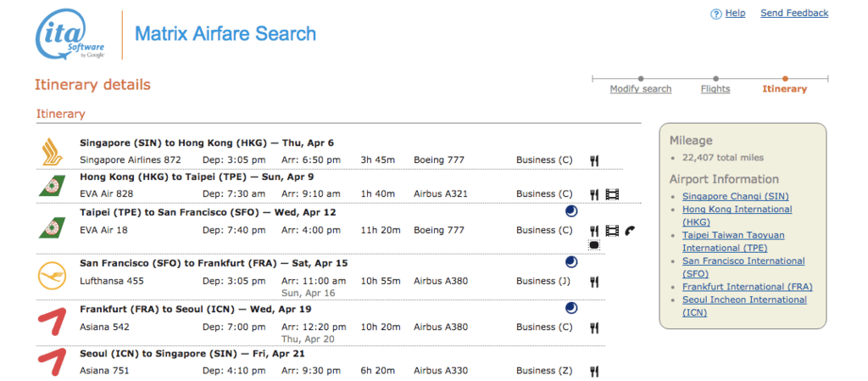Select the Itinerary step in progress bar
Screen dimensions: 868x381
coord(784,89)
